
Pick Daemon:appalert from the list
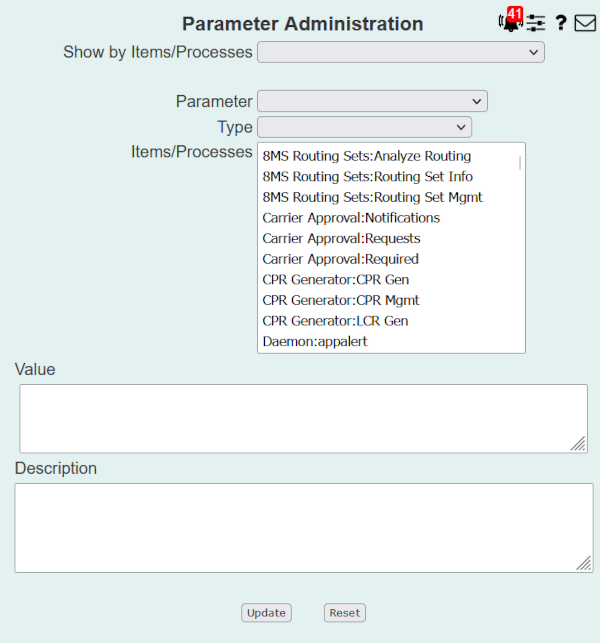pos(314,341)
